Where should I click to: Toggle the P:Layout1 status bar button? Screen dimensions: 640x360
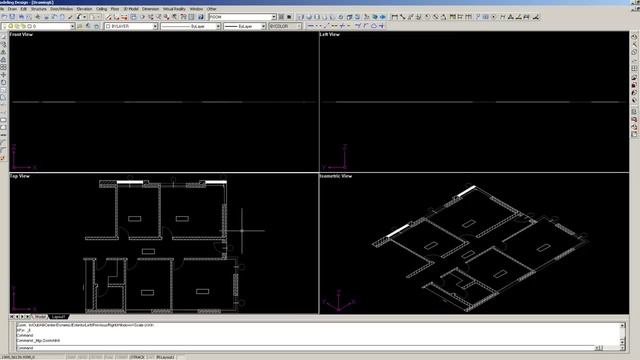[x=165, y=357]
